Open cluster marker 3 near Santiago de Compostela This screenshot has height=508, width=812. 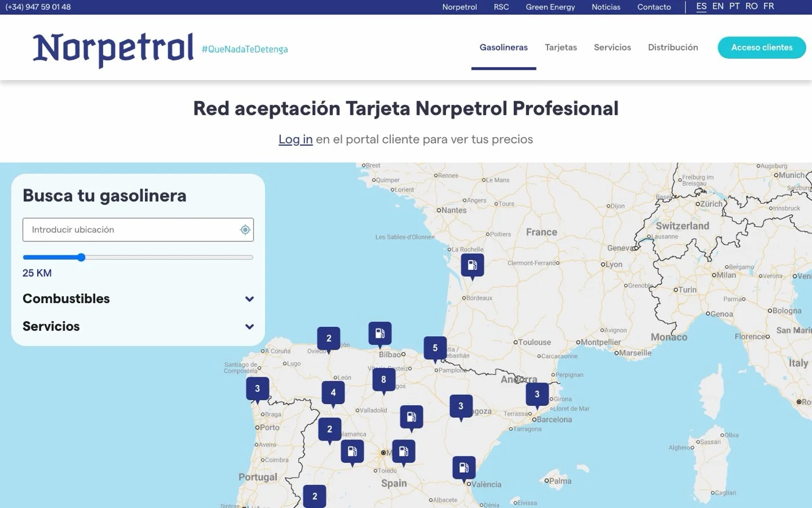(258, 388)
